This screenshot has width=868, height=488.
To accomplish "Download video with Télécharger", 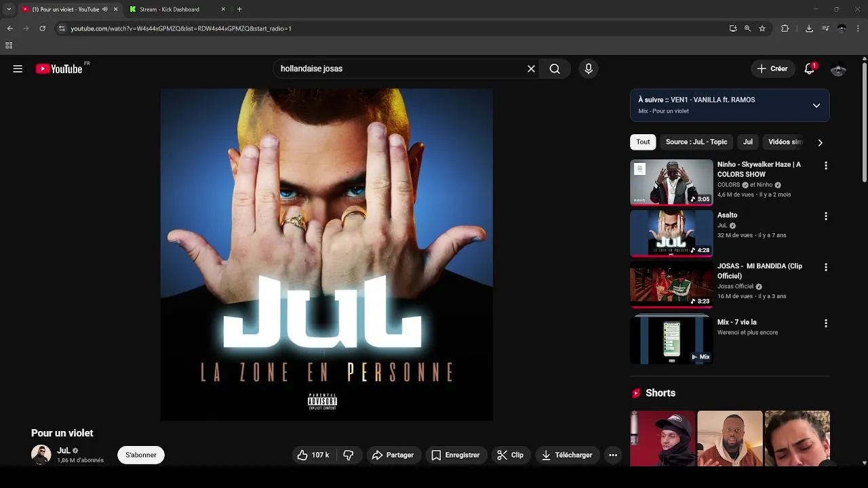I will click(x=567, y=455).
